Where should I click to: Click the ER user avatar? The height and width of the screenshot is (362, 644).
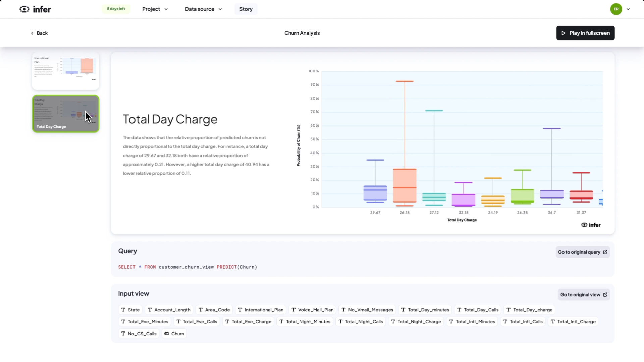pos(616,9)
